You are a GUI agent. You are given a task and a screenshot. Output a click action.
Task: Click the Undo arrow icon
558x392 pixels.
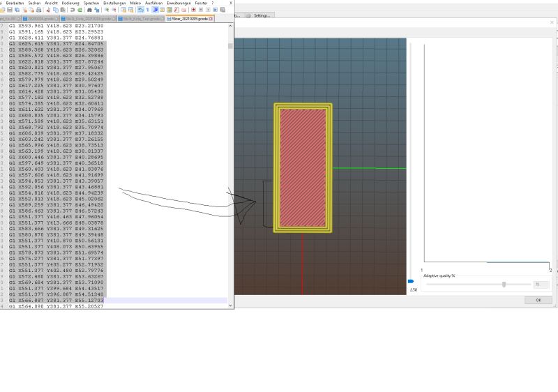(73, 10)
